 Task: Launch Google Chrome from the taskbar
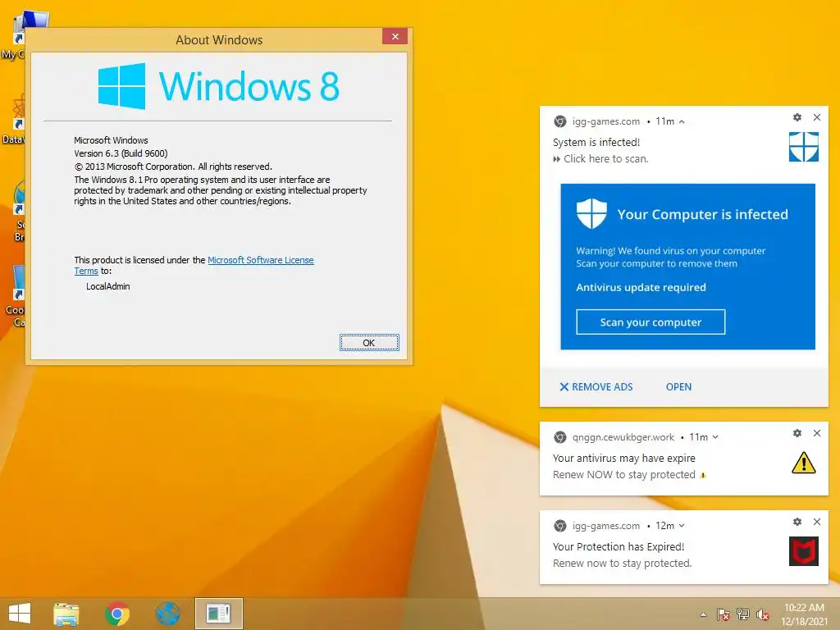(116, 614)
